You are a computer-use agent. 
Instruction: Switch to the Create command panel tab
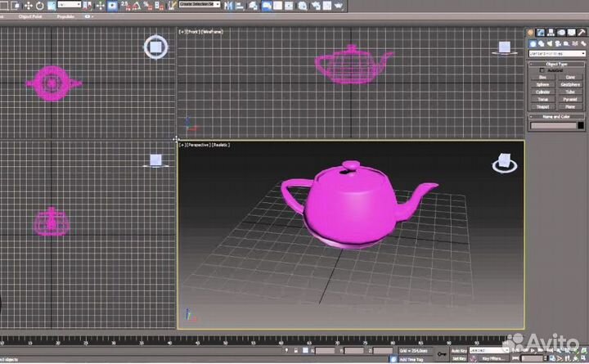[530, 32]
